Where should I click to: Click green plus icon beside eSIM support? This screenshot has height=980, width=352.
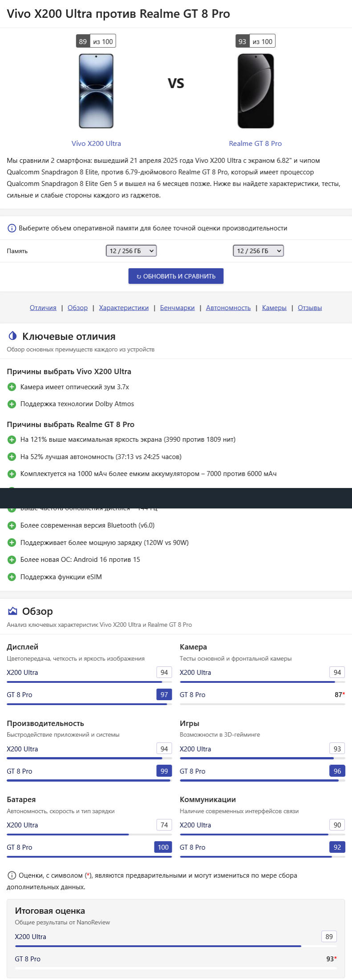(x=12, y=577)
